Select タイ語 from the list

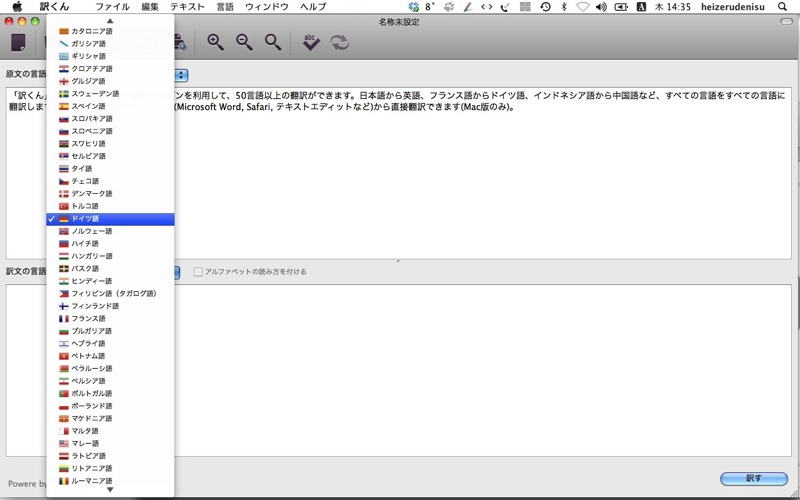(x=110, y=169)
